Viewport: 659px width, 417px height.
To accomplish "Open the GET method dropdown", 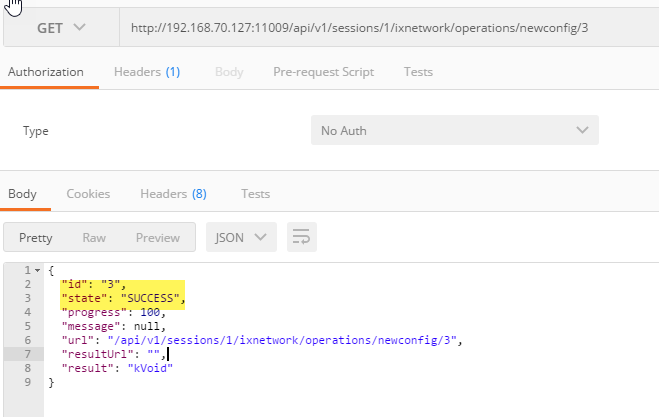I will 61,27.
